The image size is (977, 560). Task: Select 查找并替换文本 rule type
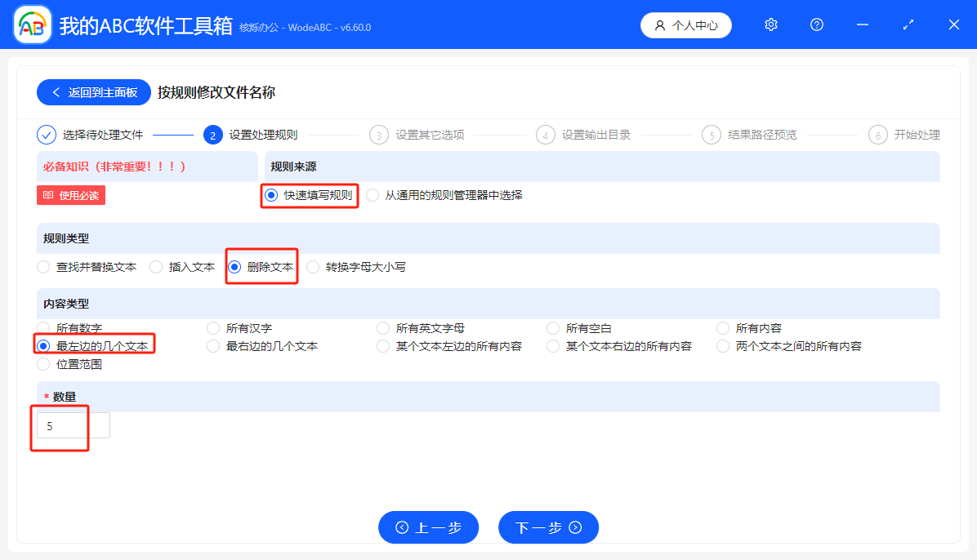tap(42, 266)
